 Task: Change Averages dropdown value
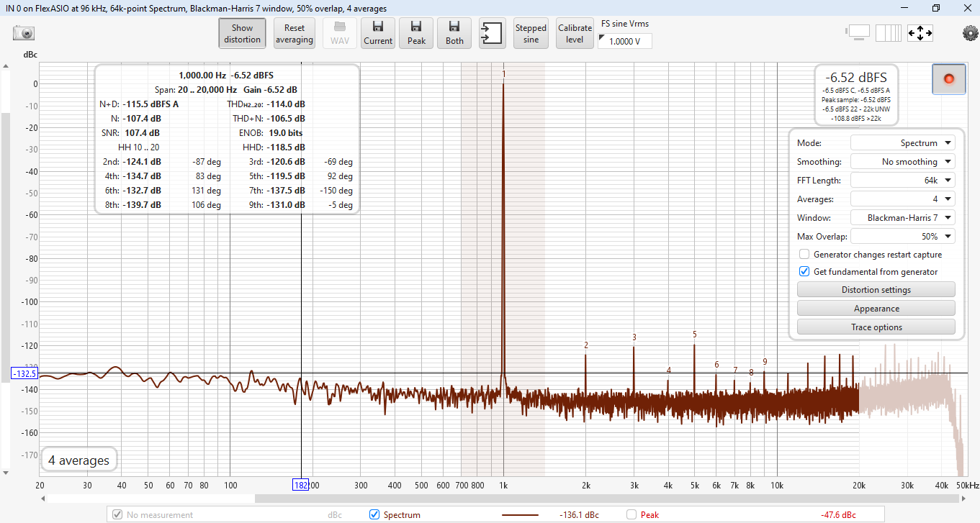coord(903,199)
